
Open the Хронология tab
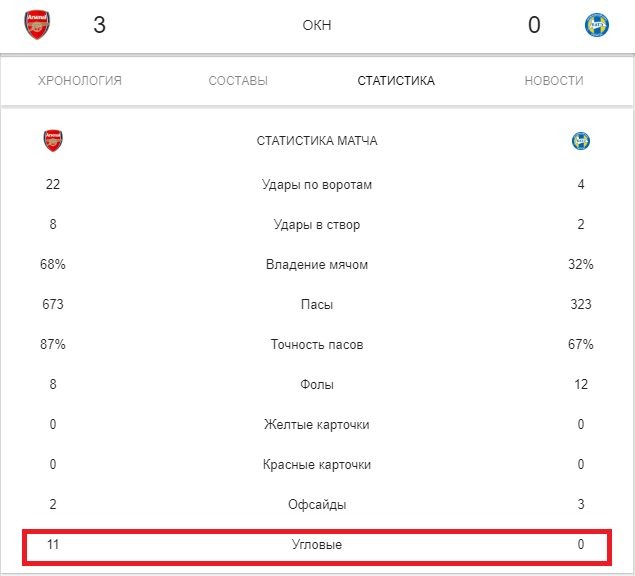[80, 81]
